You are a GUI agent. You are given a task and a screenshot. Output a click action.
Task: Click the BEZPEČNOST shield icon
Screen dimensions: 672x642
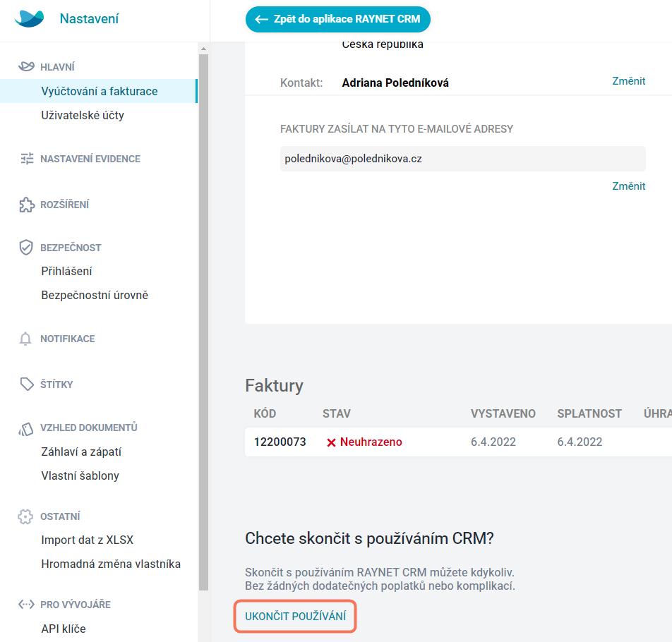click(x=26, y=247)
